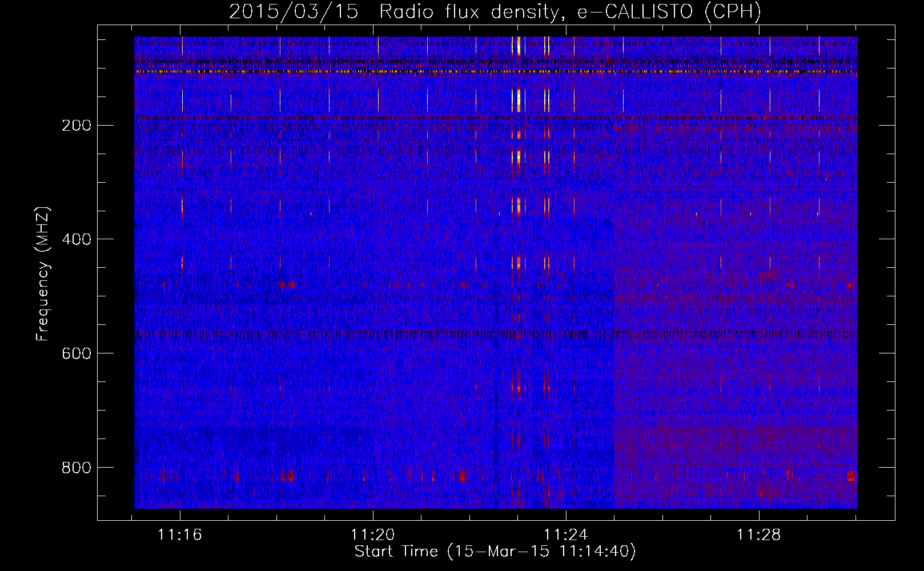Click the 11:24 time tick label

point(566,535)
